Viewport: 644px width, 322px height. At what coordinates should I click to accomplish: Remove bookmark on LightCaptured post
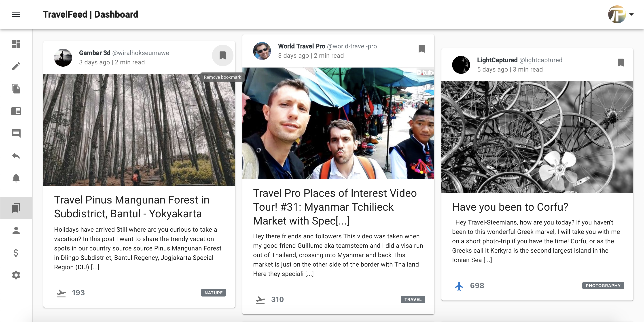pos(621,63)
